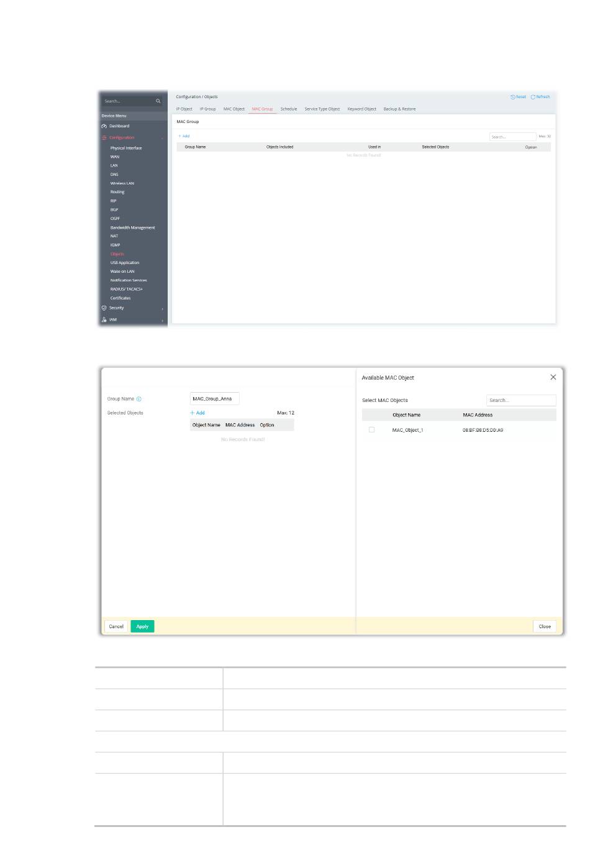Image resolution: width=590 pixels, height=868 pixels.
Task: Add a selected object to group
Action: click(x=197, y=413)
